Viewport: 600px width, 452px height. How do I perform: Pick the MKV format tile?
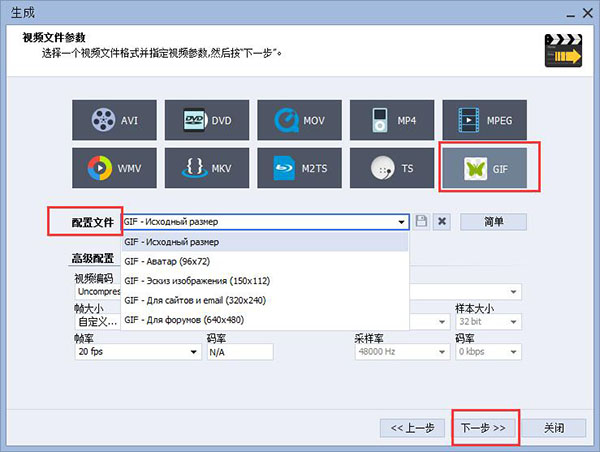(x=207, y=168)
